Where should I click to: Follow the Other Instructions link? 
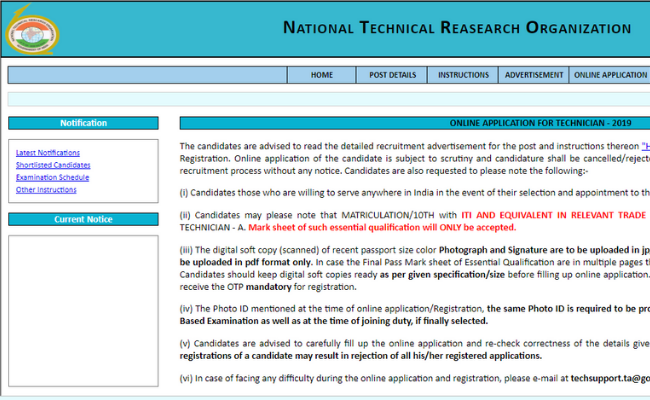46,189
